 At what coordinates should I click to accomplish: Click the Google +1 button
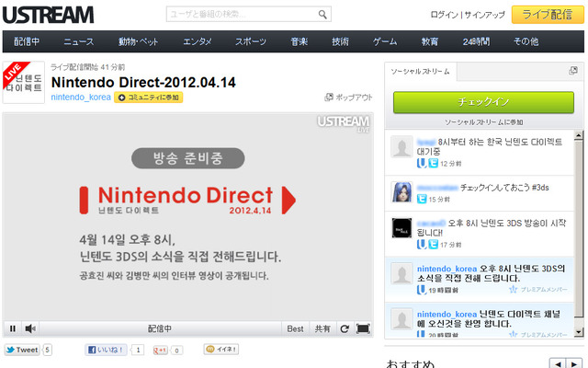pyautogui.click(x=161, y=350)
